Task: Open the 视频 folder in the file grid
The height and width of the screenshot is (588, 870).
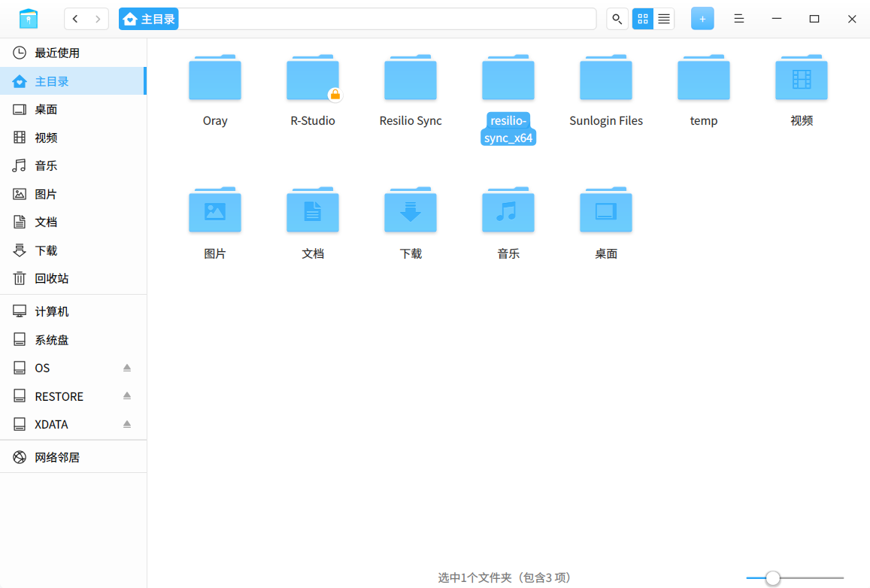Action: pyautogui.click(x=801, y=77)
